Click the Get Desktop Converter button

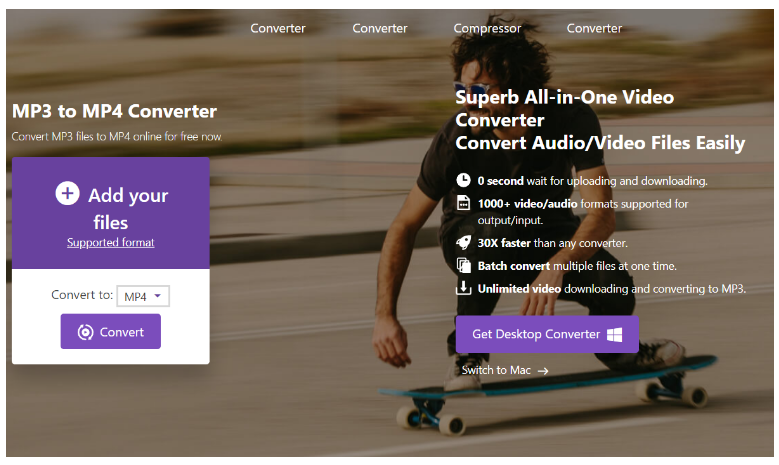547,334
